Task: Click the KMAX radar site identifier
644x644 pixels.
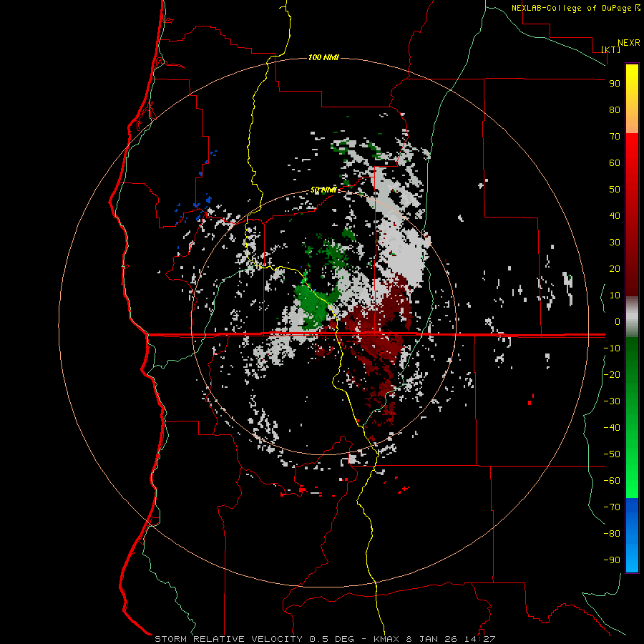Action: coord(386,639)
